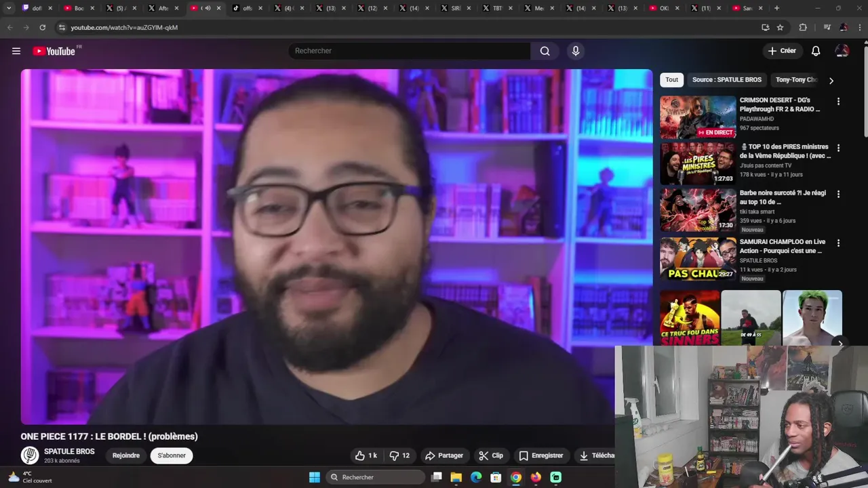868x488 pixels.
Task: Advance the Shorts shelf with the arrow
Action: 840,344
